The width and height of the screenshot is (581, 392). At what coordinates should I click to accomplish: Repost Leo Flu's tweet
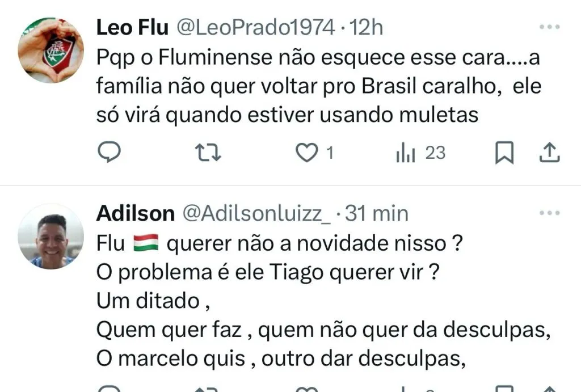coord(208,154)
